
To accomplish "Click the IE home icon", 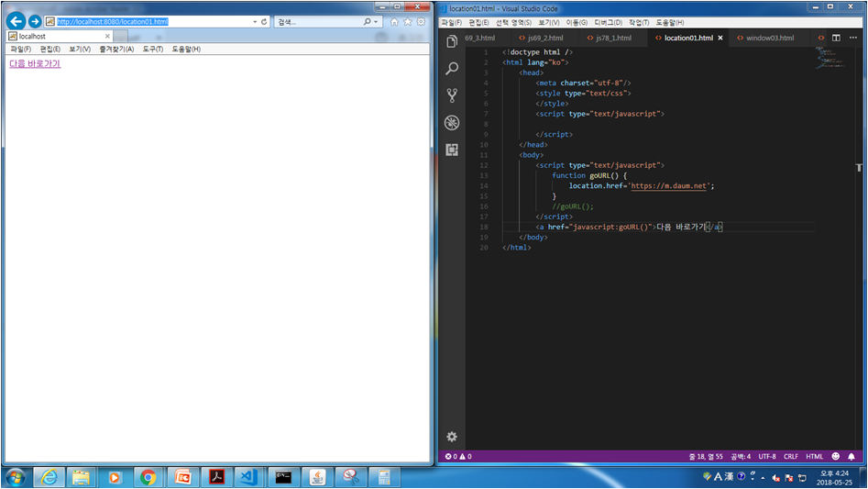I will point(394,22).
